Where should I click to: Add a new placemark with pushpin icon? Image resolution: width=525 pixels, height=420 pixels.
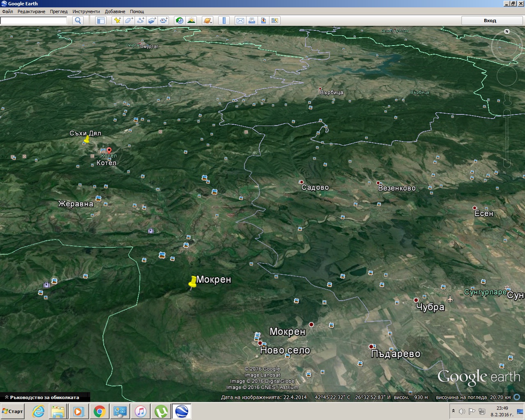coord(117,21)
